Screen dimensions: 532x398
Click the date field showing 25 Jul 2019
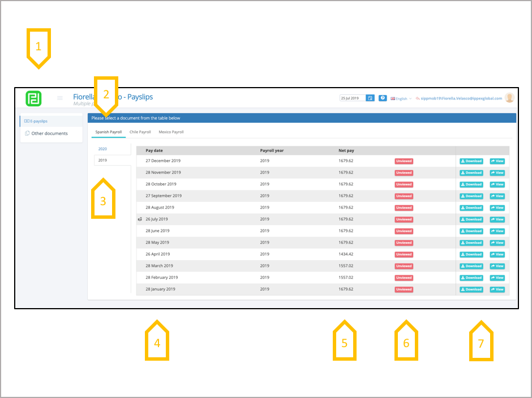pyautogui.click(x=352, y=98)
